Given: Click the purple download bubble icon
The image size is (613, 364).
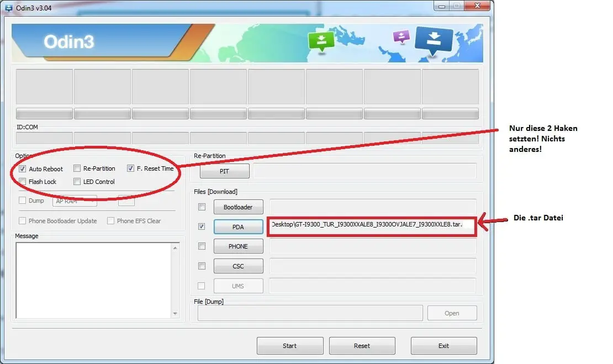Looking at the screenshot, I should (x=401, y=37).
